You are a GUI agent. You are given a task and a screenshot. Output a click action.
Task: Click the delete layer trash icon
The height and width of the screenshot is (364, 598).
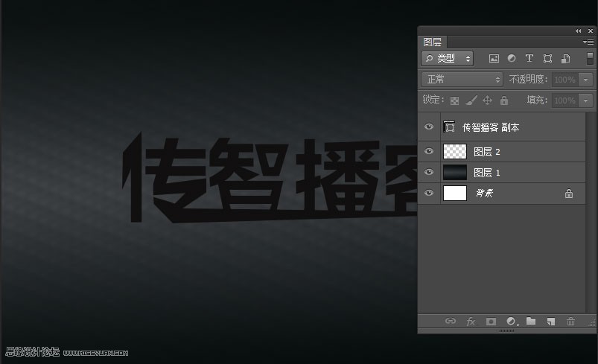pyautogui.click(x=571, y=322)
